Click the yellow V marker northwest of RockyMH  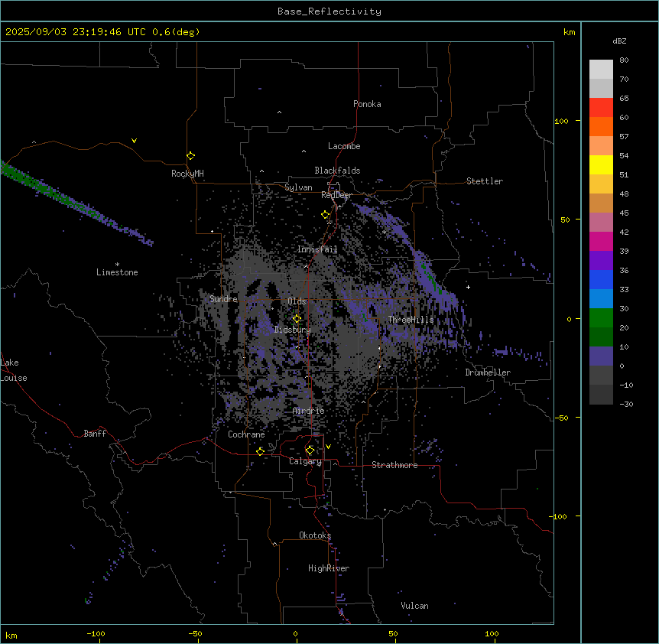pos(134,141)
